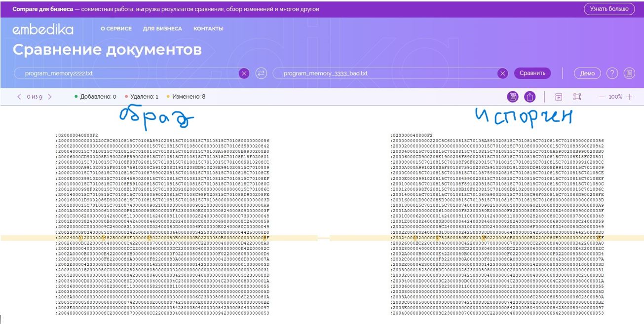This screenshot has width=644, height=324.
Task: Open the ДЛЯ БИЗНЕСА menu item
Action: point(162,29)
